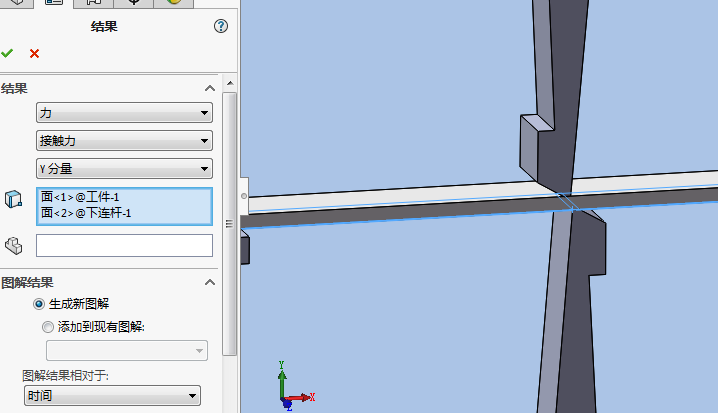
Task: Open help via the question mark icon
Action: pos(221,26)
